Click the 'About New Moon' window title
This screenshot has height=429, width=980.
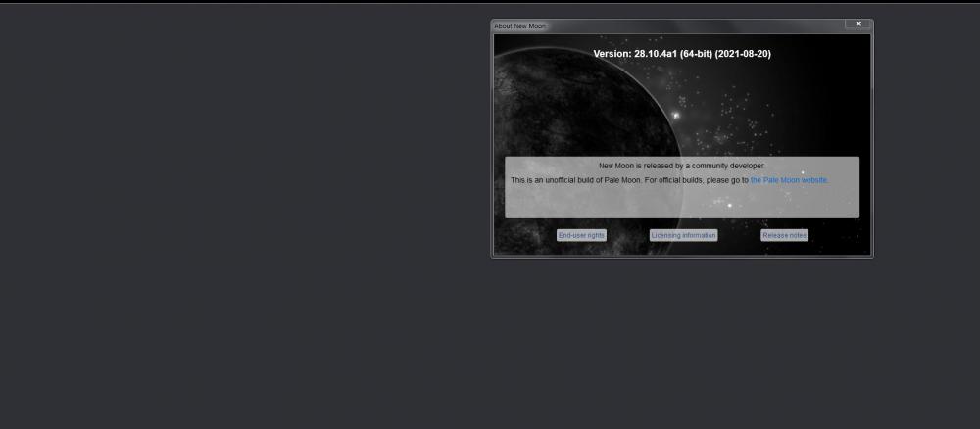(520, 26)
